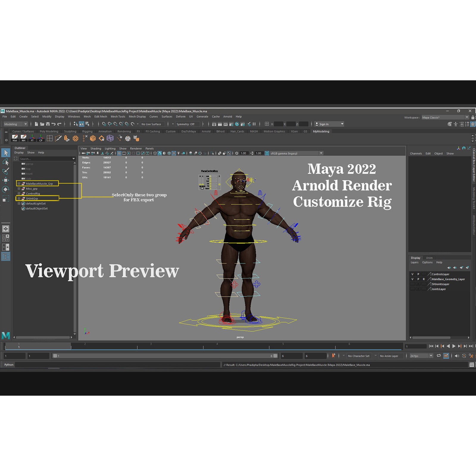Choose the Paint selection tool
The image size is (476, 476).
click(6, 171)
